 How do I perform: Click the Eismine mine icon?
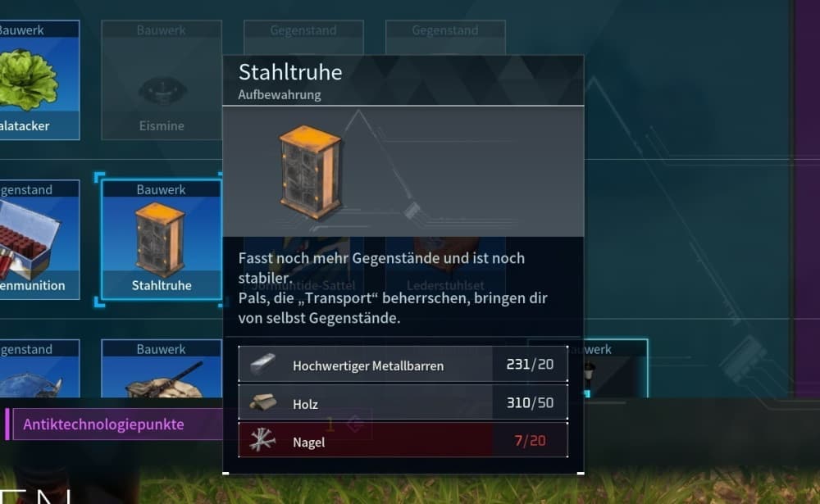[x=162, y=92]
